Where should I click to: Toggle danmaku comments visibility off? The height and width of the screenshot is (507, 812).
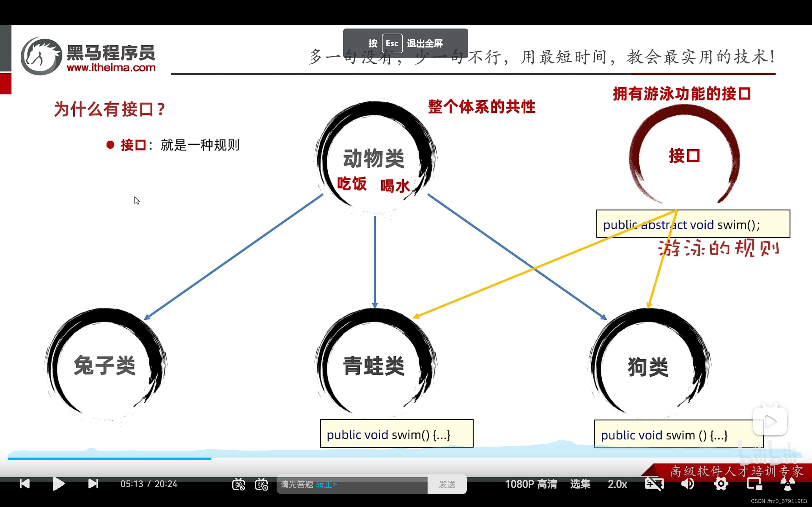[239, 484]
